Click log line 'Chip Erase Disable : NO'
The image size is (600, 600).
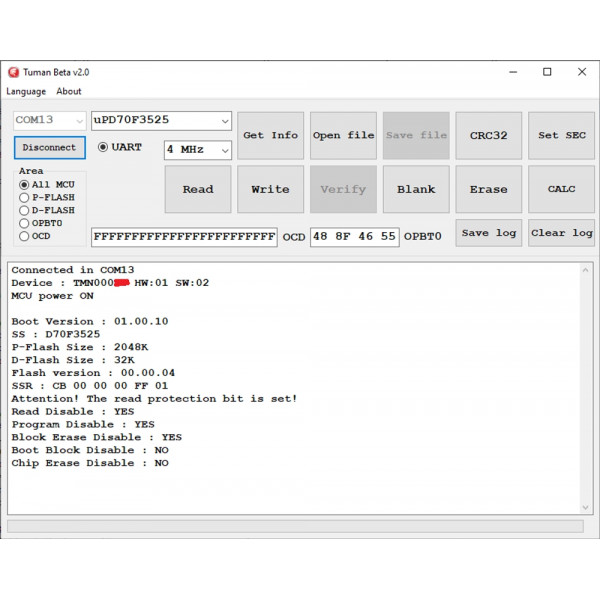click(x=90, y=463)
